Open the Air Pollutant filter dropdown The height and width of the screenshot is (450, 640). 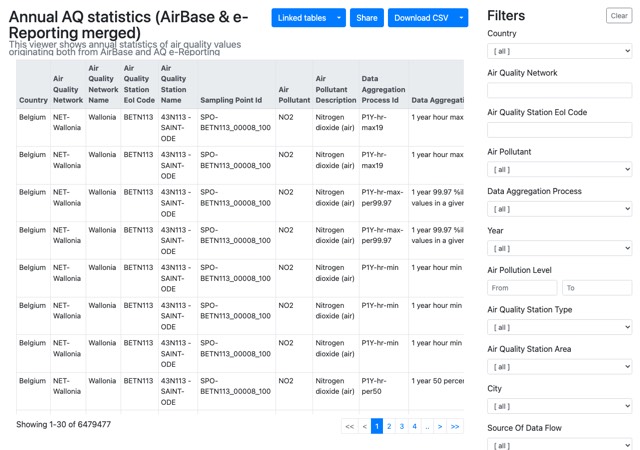pos(559,169)
